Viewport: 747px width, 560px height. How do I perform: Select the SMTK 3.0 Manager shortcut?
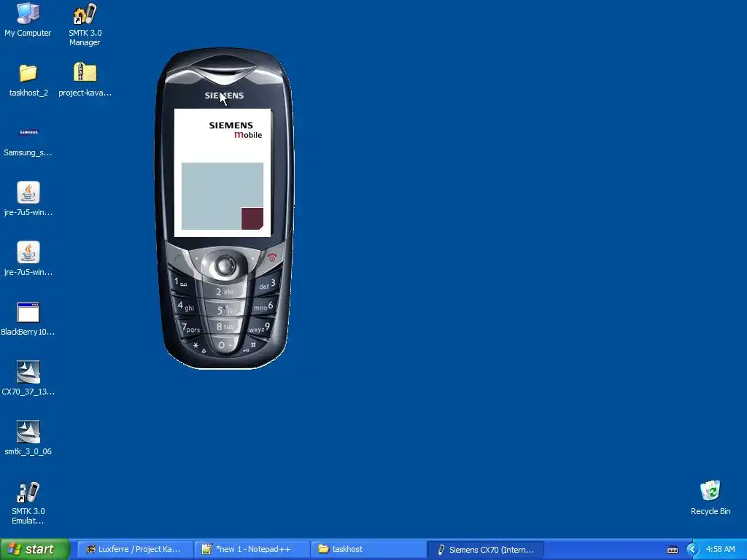85,25
